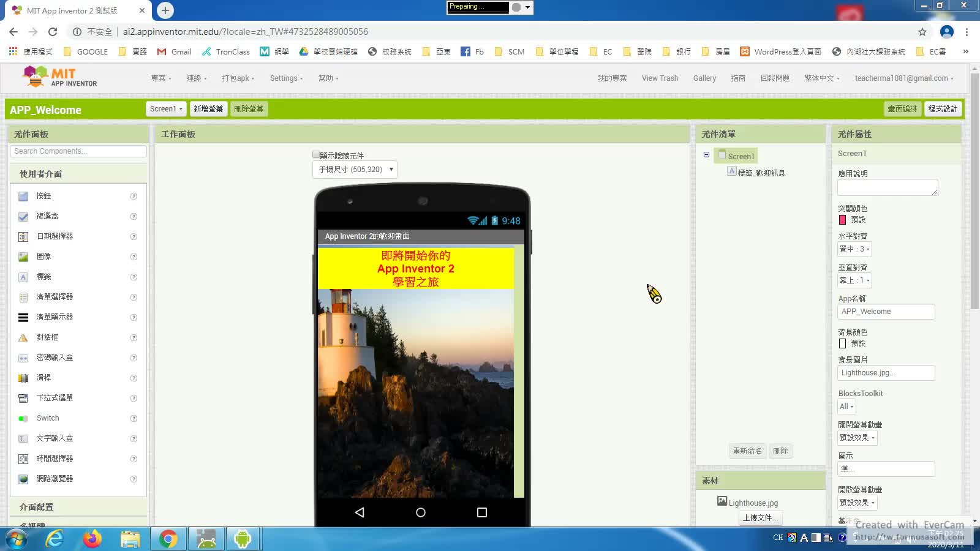Select the 滑桿 slider component icon
980x551 pixels.
pos(23,378)
